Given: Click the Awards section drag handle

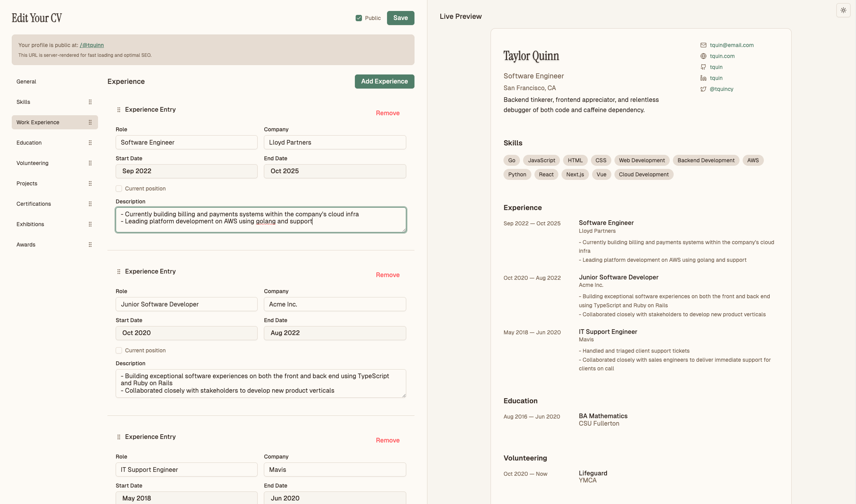Looking at the screenshot, I should tap(90, 244).
